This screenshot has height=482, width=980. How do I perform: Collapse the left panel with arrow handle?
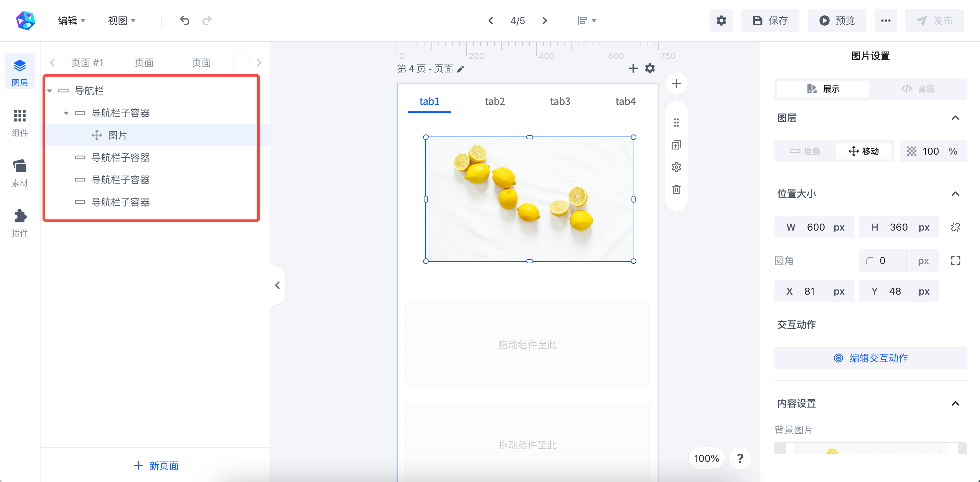pyautogui.click(x=277, y=285)
